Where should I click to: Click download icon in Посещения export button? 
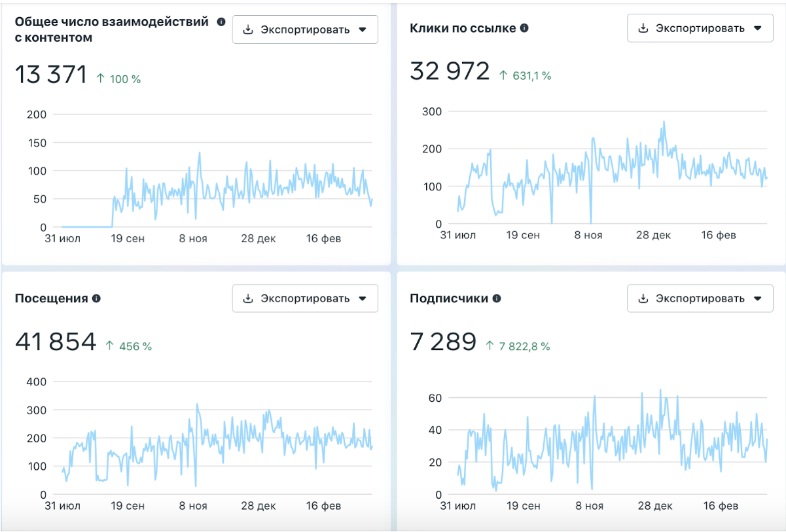[248, 298]
